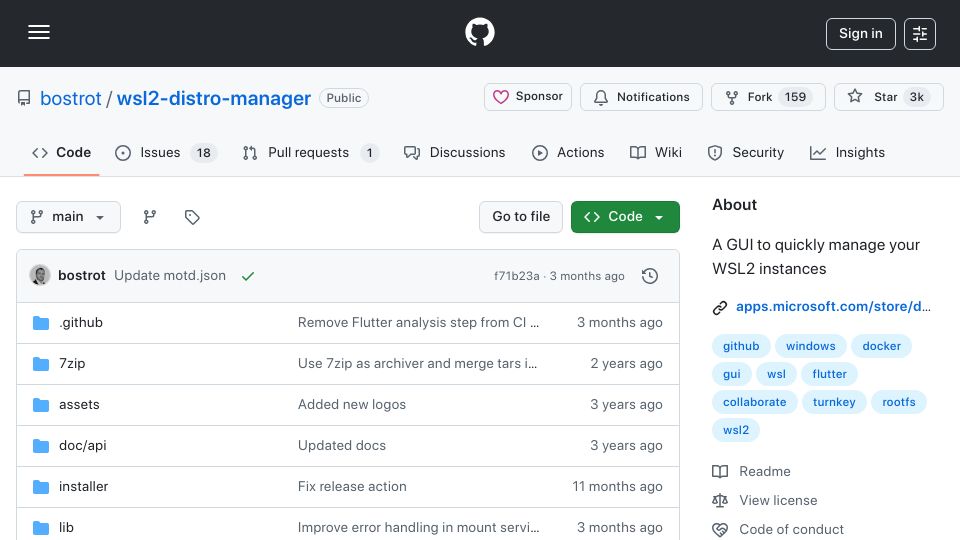Open the 7zip folder
Image resolution: width=960 pixels, height=540 pixels.
click(72, 364)
